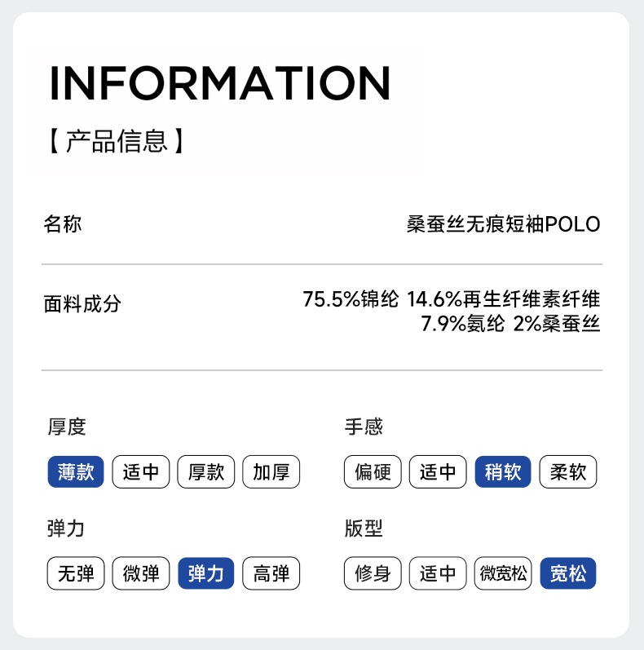Pick the 高弹 elasticity option
Image resolution: width=644 pixels, height=650 pixels.
point(271,573)
